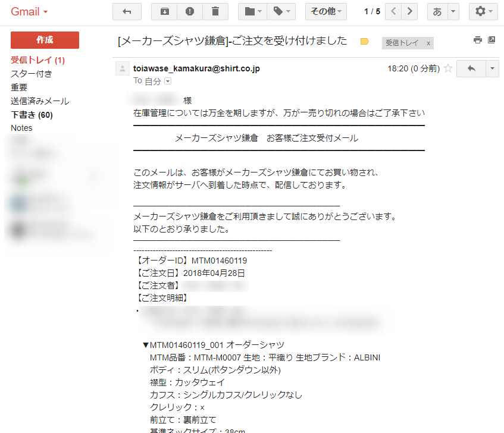Viewport: 504px width, 433px height.
Task: Report email as spam
Action: click(x=190, y=11)
